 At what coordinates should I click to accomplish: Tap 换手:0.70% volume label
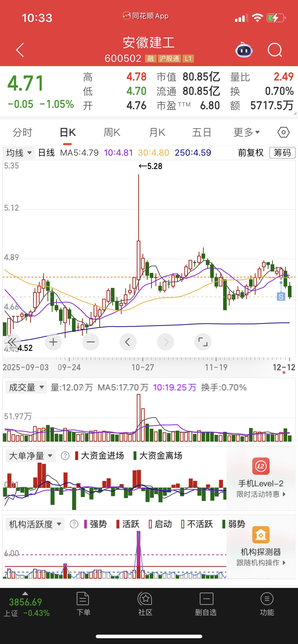224,387
